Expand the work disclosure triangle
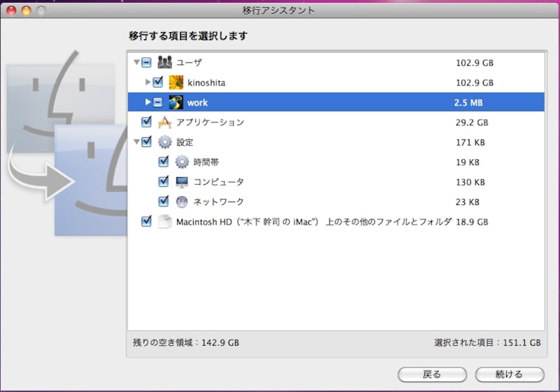560x392 pixels. (x=148, y=102)
